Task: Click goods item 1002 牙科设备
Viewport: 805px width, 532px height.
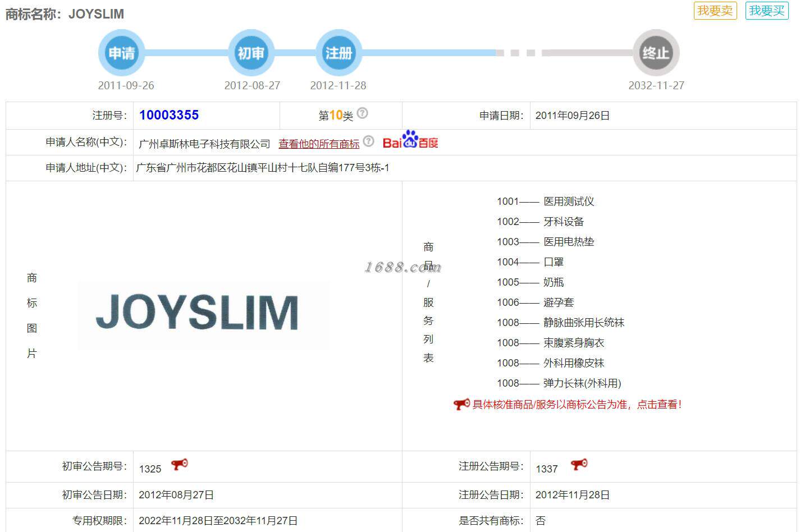Action: [x=540, y=222]
